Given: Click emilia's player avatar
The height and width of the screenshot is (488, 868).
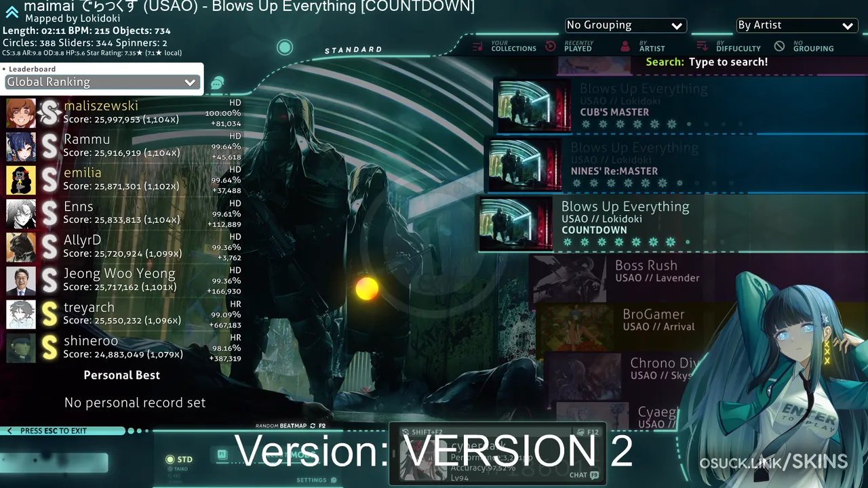Looking at the screenshot, I should (x=21, y=180).
